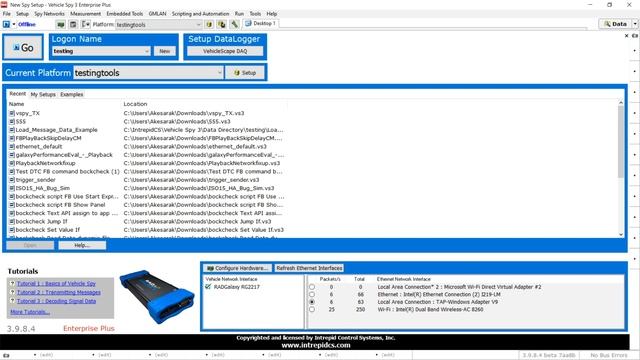
Task: Open Tutorial 2: Transmitting Messages link
Action: (x=59, y=292)
